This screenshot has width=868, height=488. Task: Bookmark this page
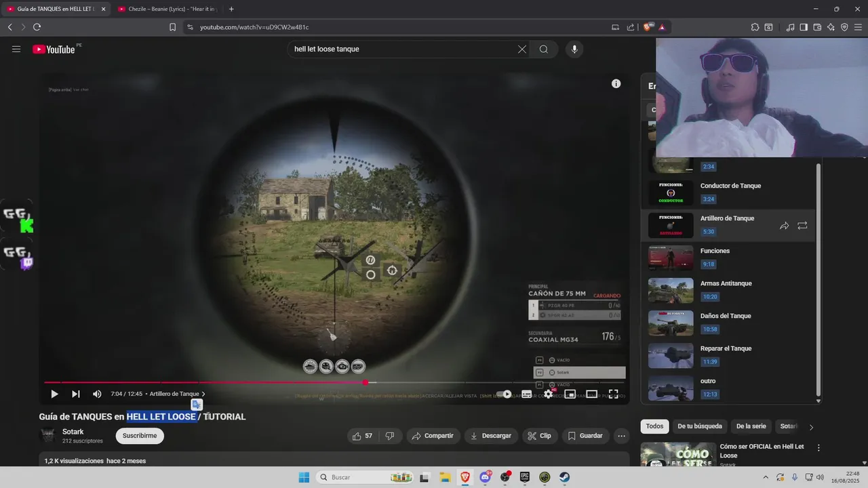click(x=172, y=27)
